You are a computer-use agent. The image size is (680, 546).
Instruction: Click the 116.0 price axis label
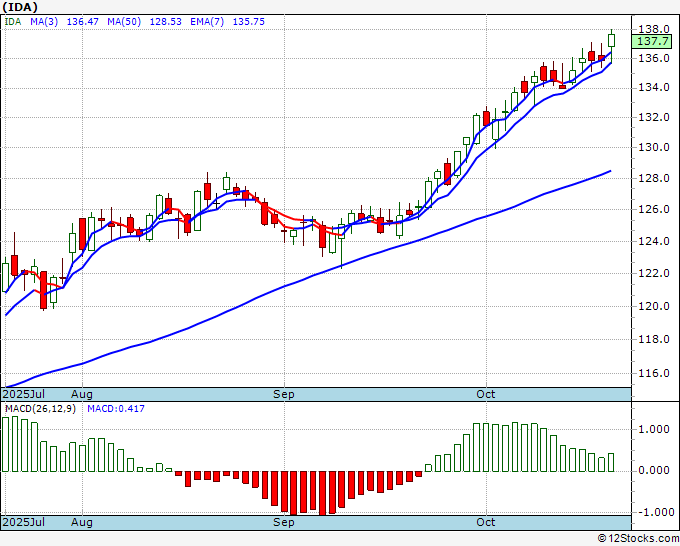(654, 373)
